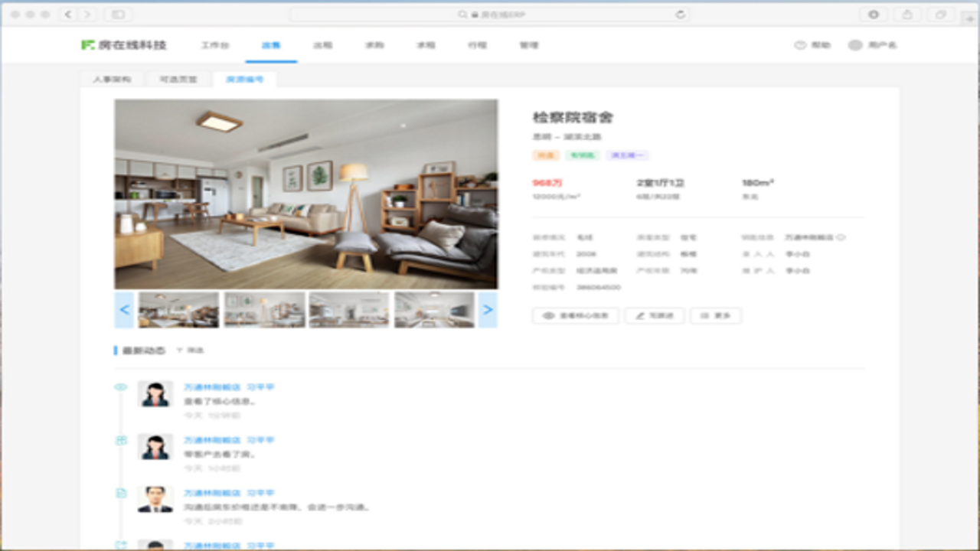Click timeline icon for 带客户去看了房
Image resolution: width=980 pixels, height=551 pixels.
[120, 440]
